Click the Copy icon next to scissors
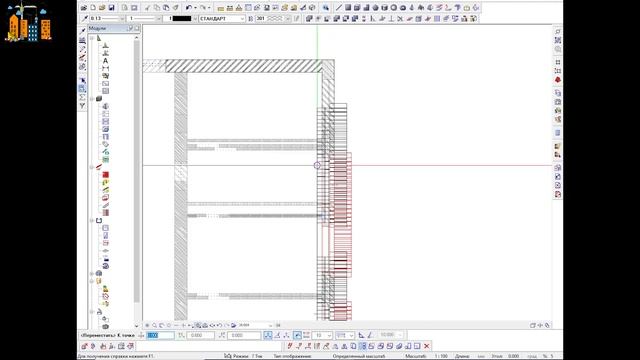Screen dimensions: 640x360 (x=157, y=8)
